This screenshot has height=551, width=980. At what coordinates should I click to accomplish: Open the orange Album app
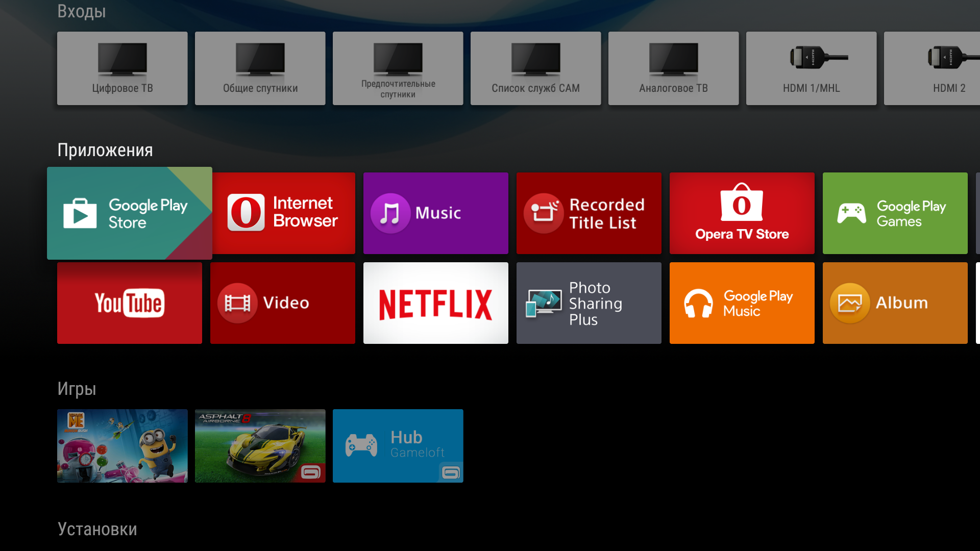click(x=895, y=303)
